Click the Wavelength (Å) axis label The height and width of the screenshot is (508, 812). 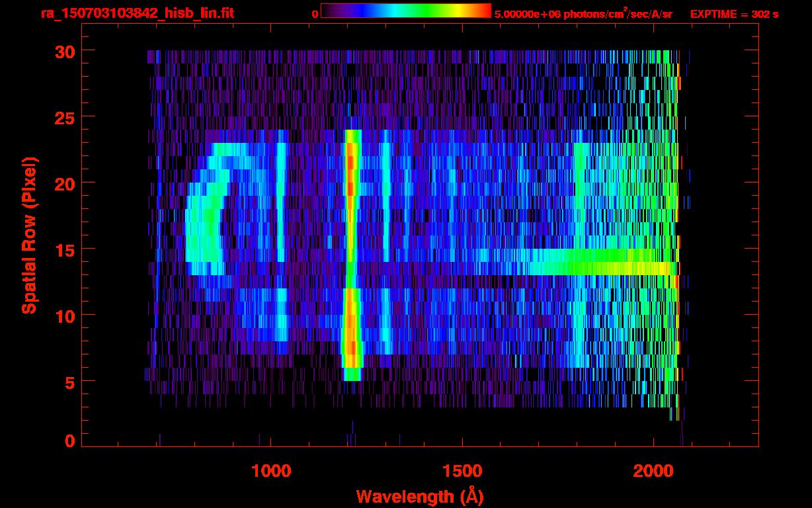(416, 496)
